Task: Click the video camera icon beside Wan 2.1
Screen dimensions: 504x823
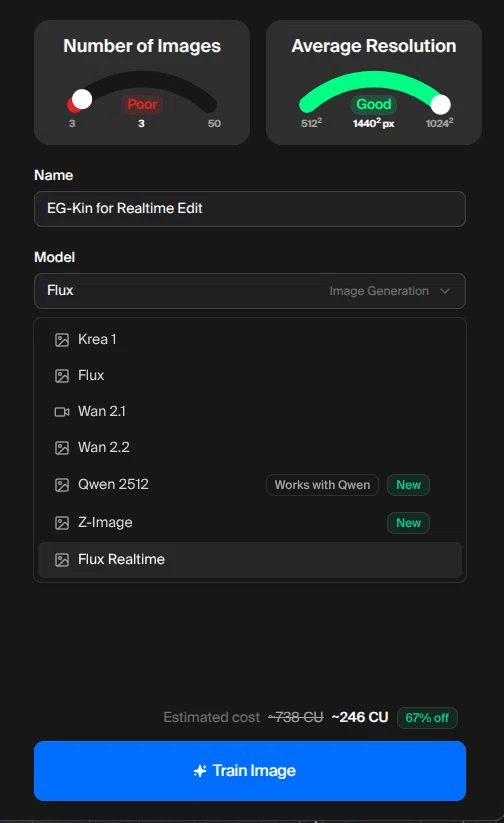Action: click(62, 412)
